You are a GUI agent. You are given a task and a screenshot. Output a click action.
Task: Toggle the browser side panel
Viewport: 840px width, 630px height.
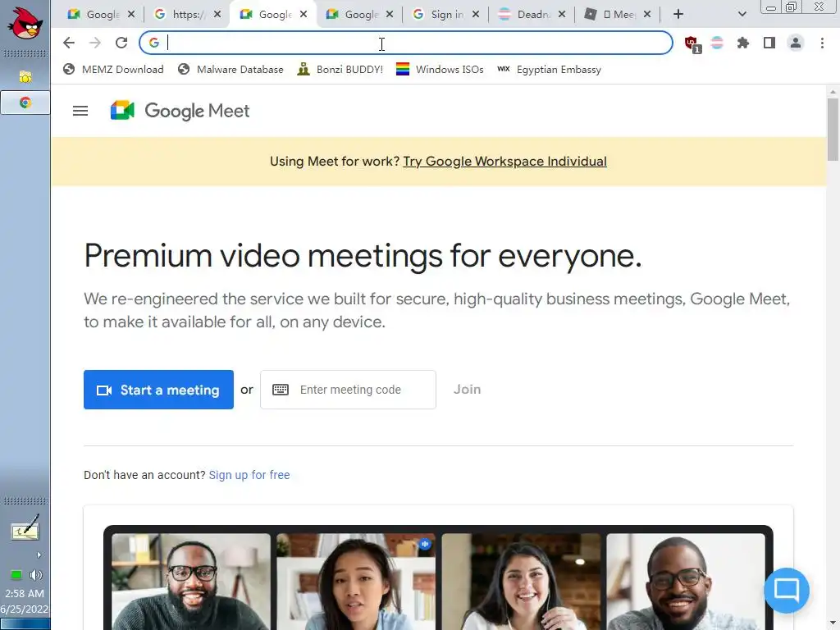[769, 43]
